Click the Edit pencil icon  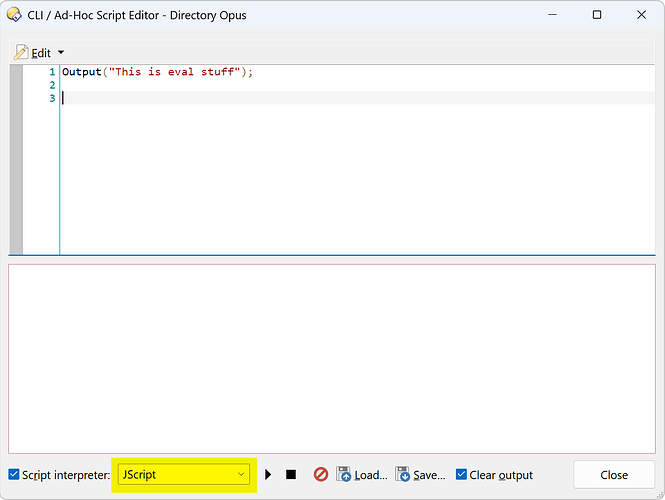tap(21, 53)
